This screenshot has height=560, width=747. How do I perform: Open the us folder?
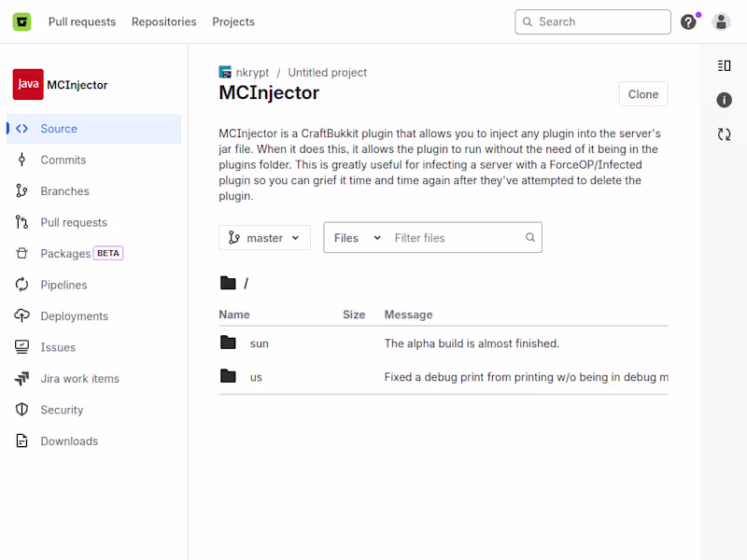256,377
